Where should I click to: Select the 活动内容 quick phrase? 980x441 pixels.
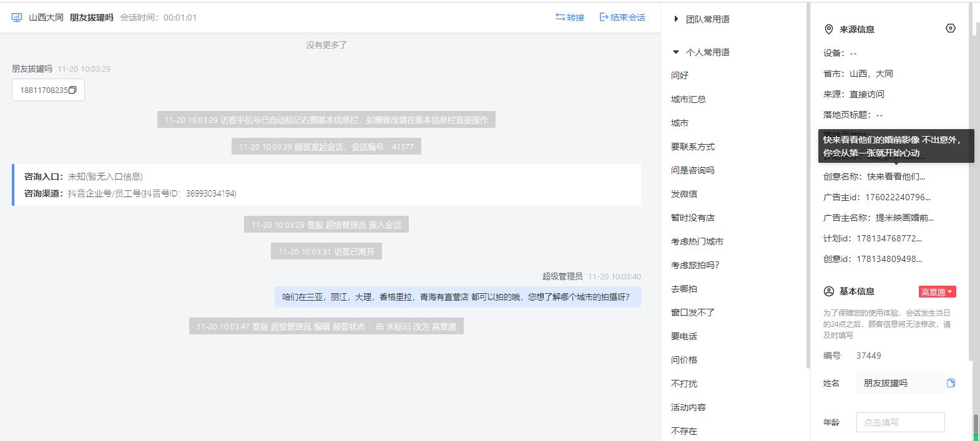688,407
